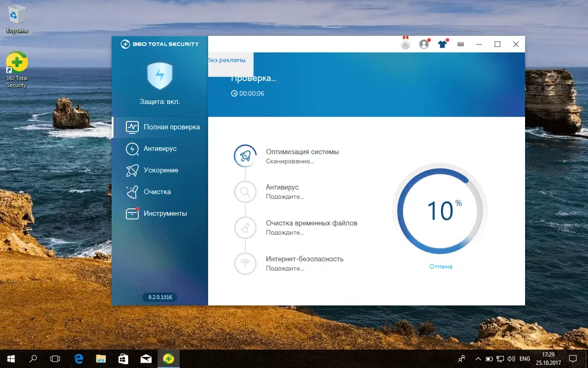Expand hidden icons in the system tray

pos(478,358)
